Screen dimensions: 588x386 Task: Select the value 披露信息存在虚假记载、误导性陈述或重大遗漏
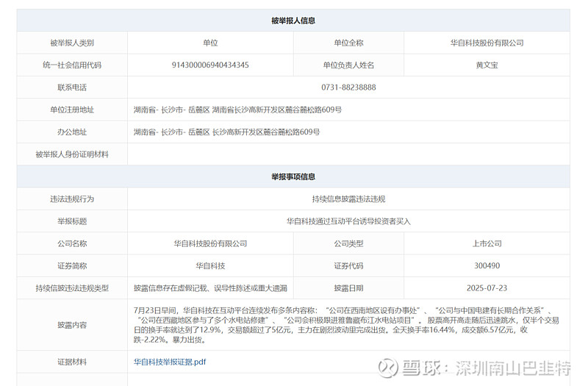[x=210, y=288]
